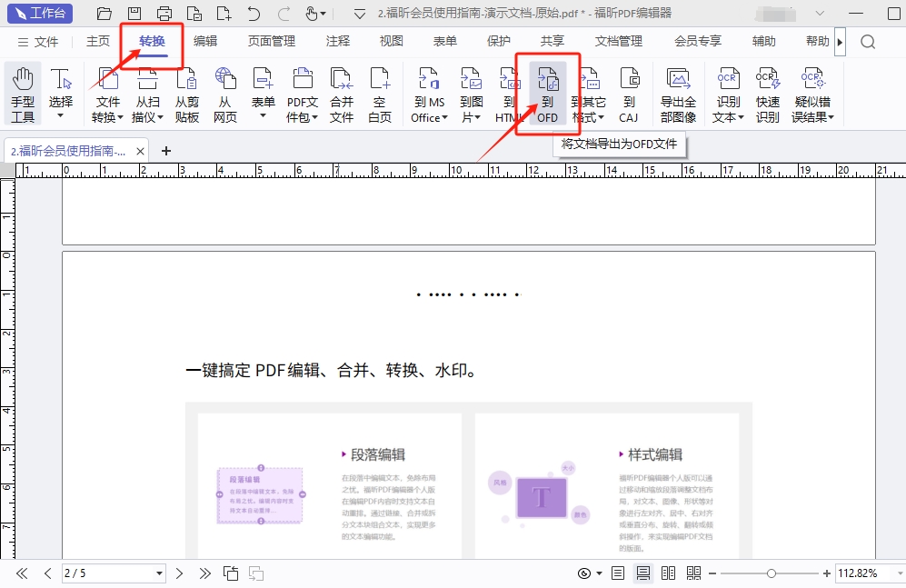The width and height of the screenshot is (906, 588).
Task: Click the 到 OFD export icon
Action: click(547, 94)
